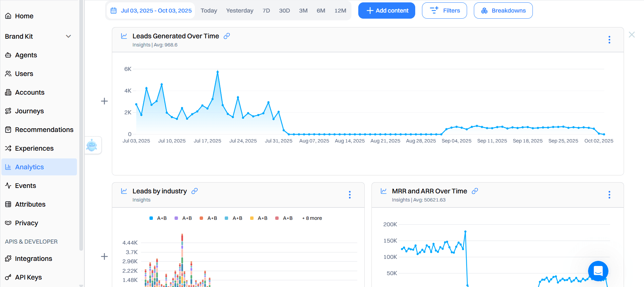The width and height of the screenshot is (644, 287).
Task: Open the Filters button
Action: click(x=444, y=11)
